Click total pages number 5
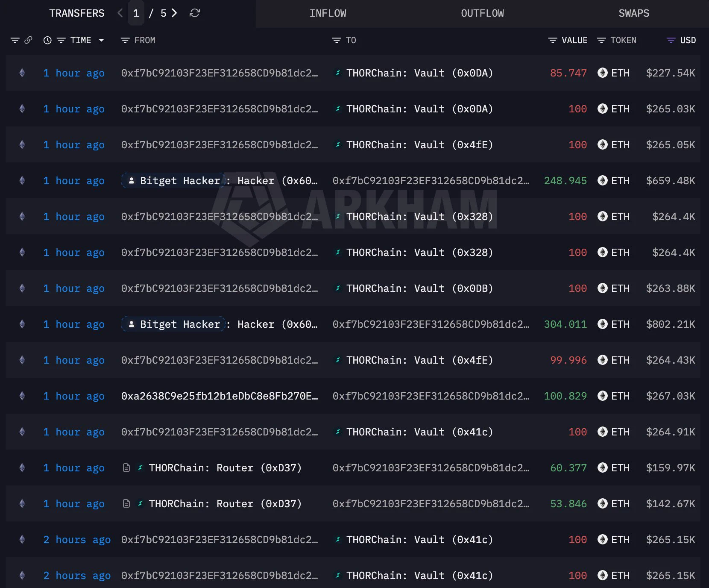Viewport: 709px width, 588px height. point(164,13)
